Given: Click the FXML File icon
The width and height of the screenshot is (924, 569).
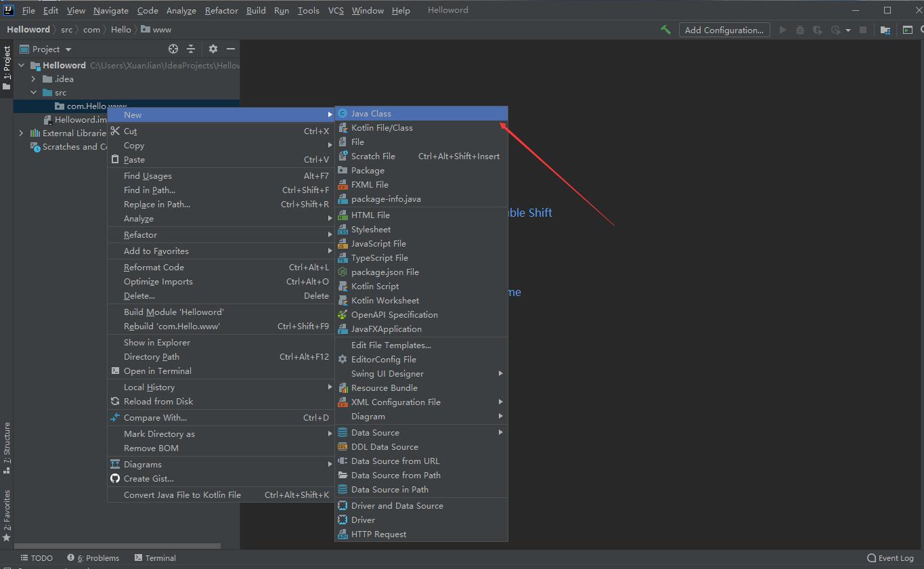Looking at the screenshot, I should point(343,185).
